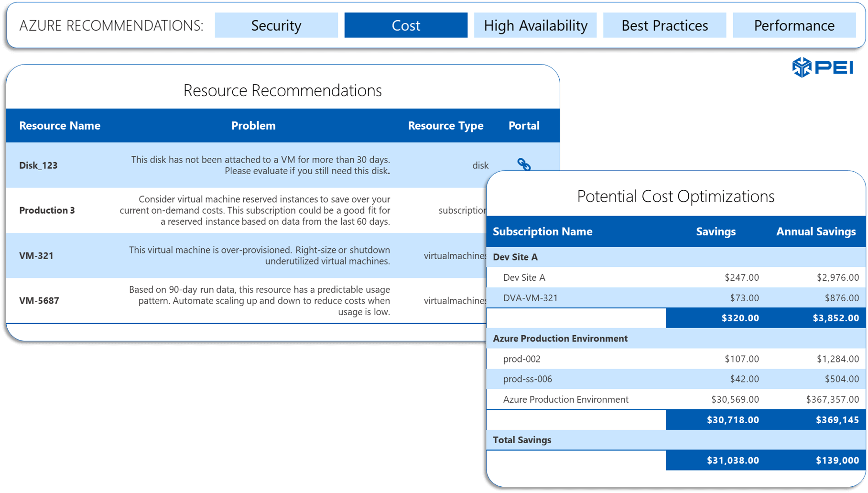Click the 'disk' resource type cell
This screenshot has width=868, height=493.
pos(480,165)
